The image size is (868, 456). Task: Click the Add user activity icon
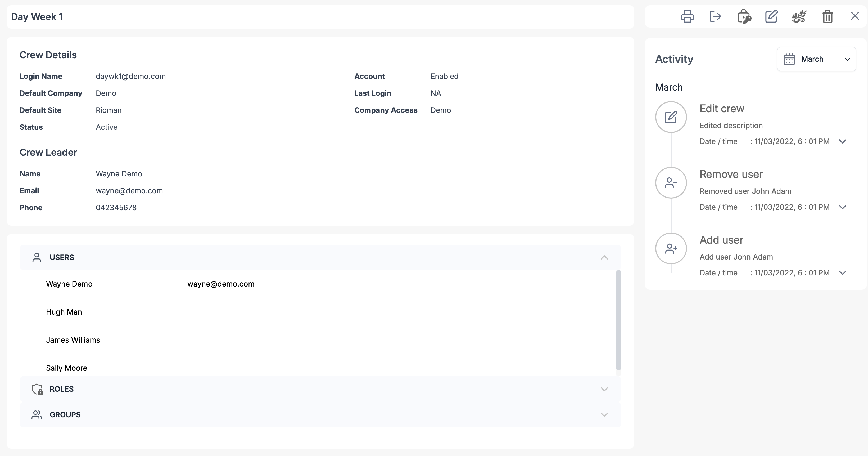tap(671, 249)
